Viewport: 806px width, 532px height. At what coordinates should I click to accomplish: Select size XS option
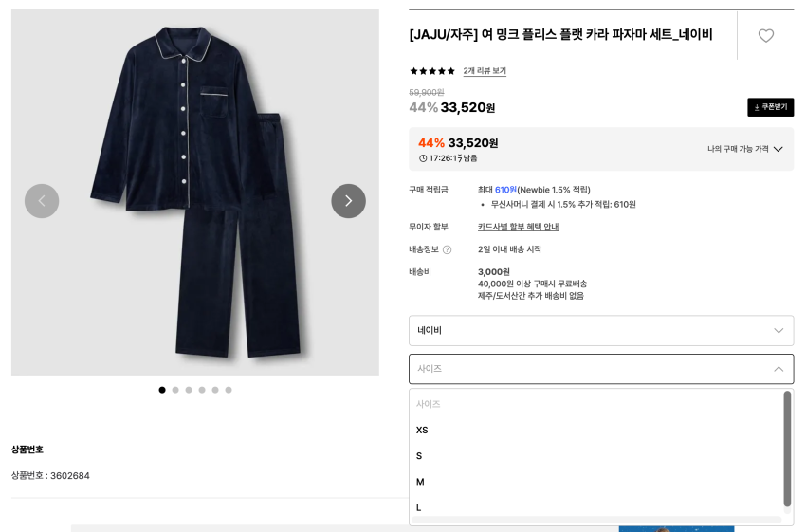pyautogui.click(x=422, y=430)
